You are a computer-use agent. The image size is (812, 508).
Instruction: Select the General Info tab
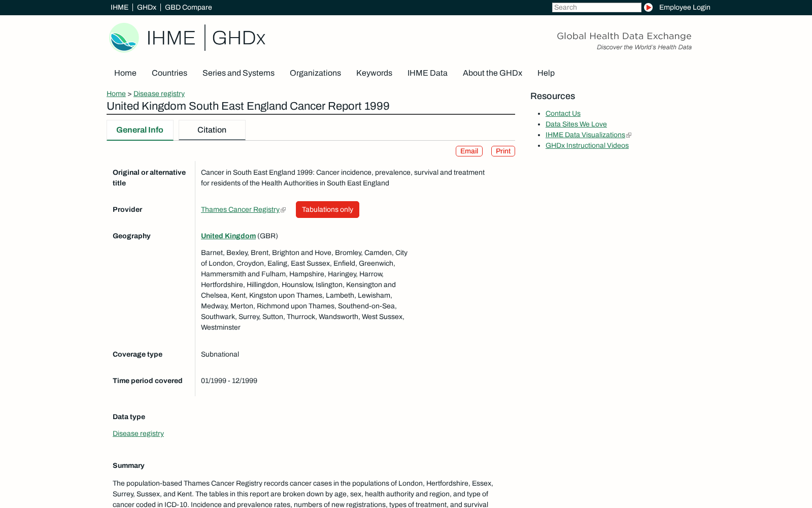[140, 130]
